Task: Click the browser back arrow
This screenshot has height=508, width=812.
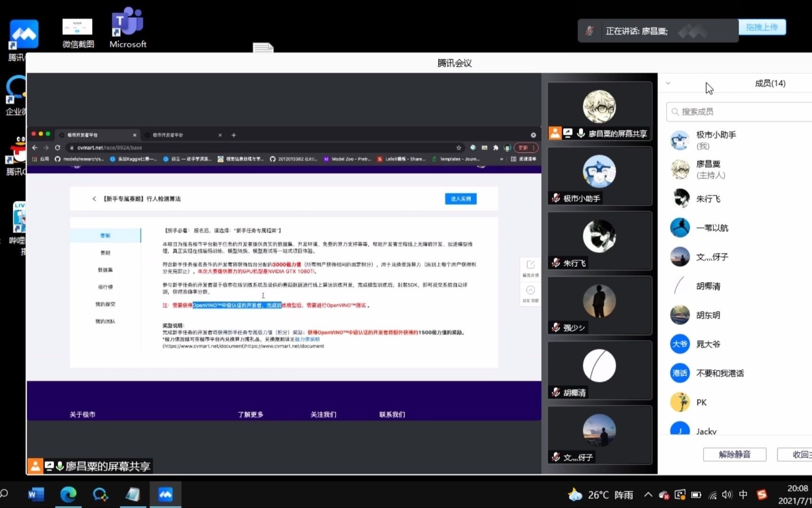Action: (x=35, y=148)
